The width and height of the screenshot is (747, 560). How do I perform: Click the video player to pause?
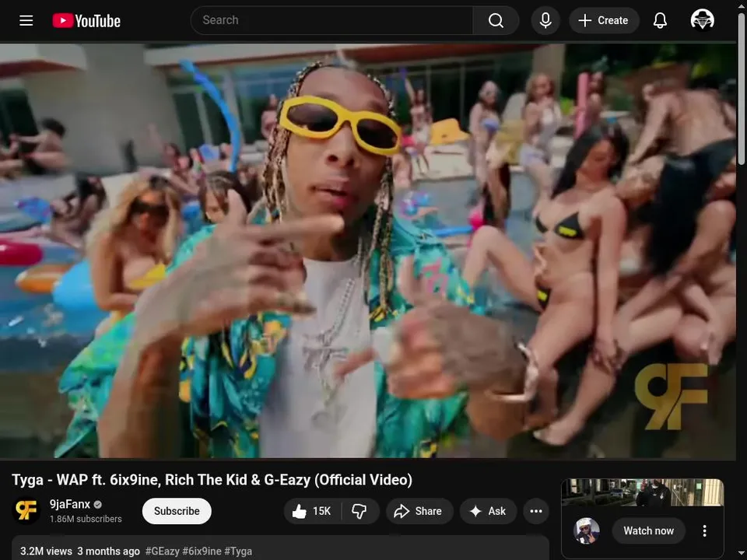tap(368, 251)
